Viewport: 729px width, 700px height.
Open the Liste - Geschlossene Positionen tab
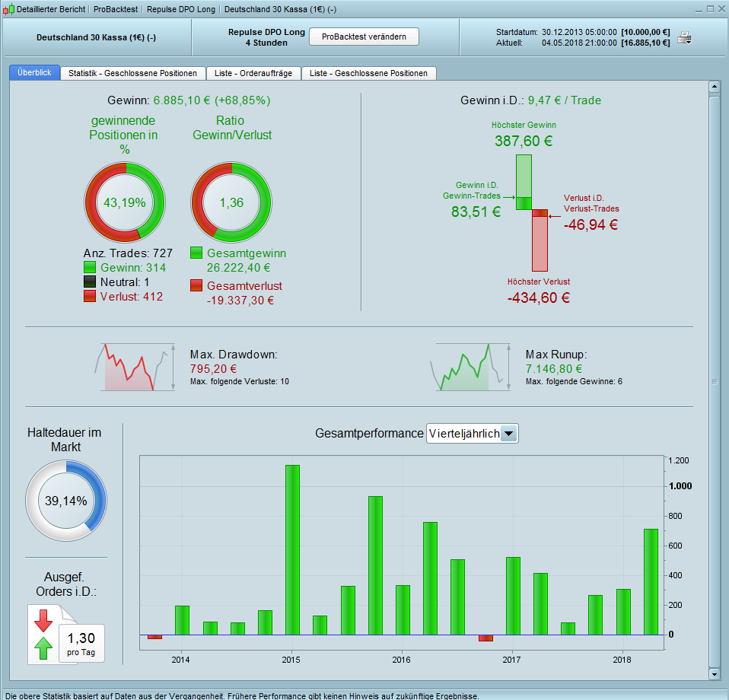point(368,74)
